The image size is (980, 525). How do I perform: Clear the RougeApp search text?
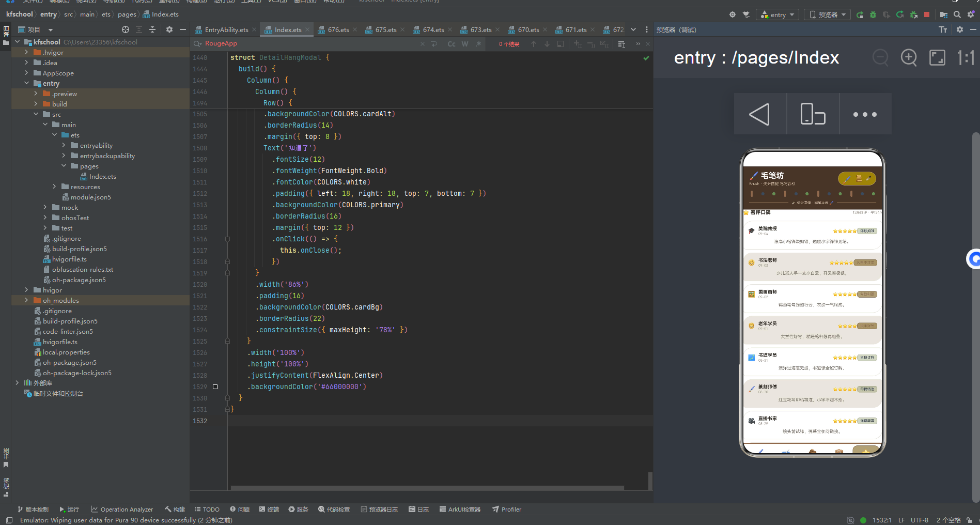(x=423, y=44)
